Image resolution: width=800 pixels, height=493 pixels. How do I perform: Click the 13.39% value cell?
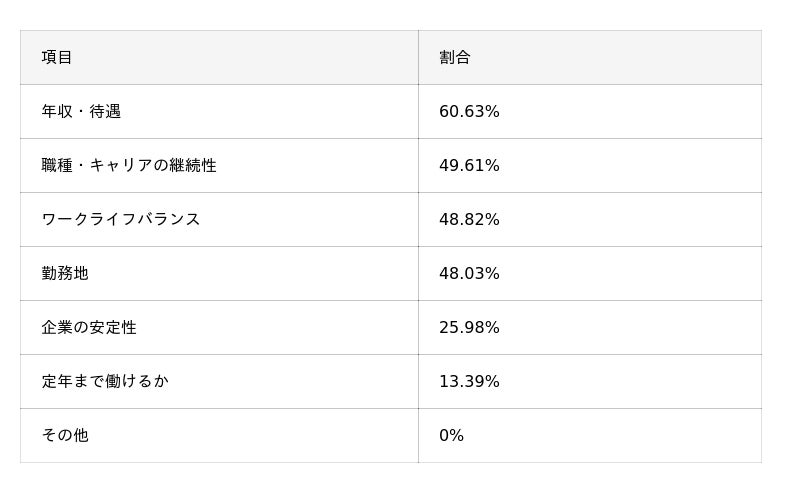(x=469, y=382)
